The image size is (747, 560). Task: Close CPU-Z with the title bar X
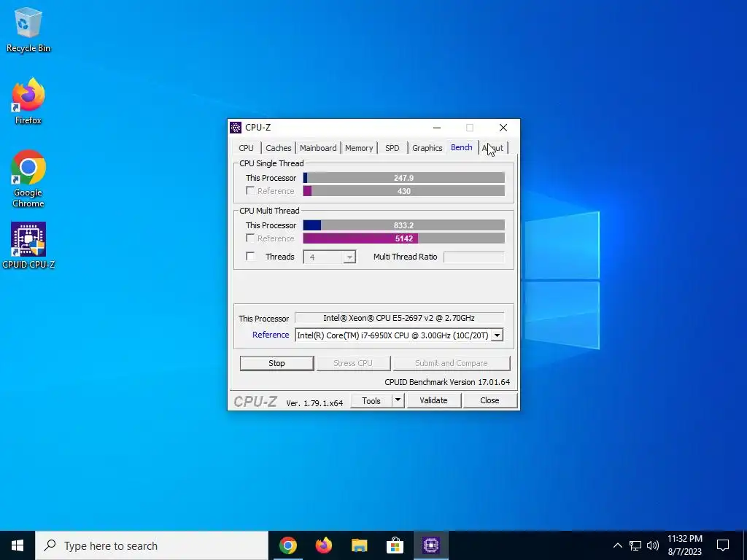pyautogui.click(x=503, y=128)
